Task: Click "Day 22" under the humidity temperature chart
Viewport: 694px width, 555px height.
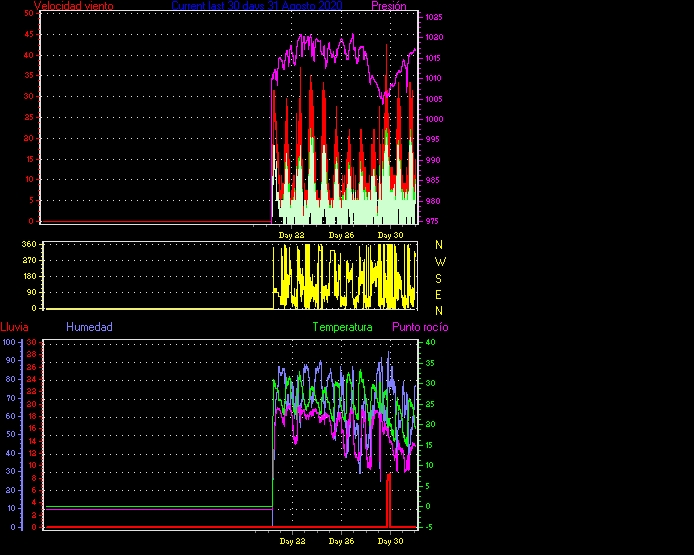Action: point(293,541)
